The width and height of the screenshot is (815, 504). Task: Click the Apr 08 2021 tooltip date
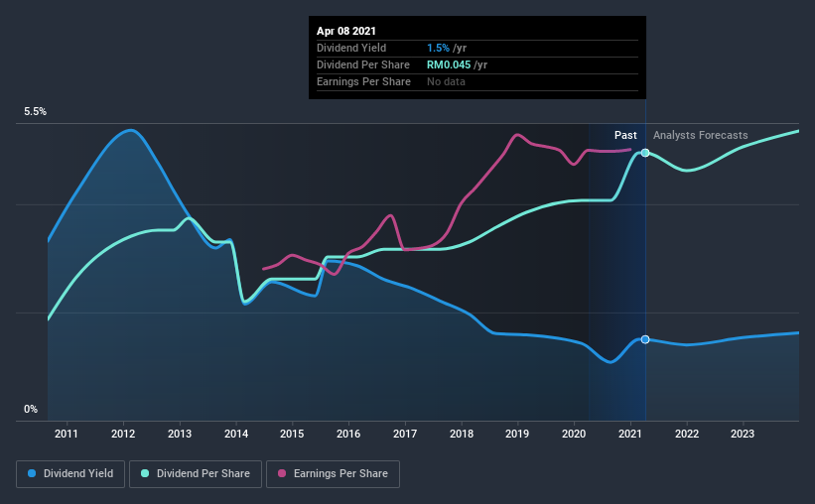346,31
